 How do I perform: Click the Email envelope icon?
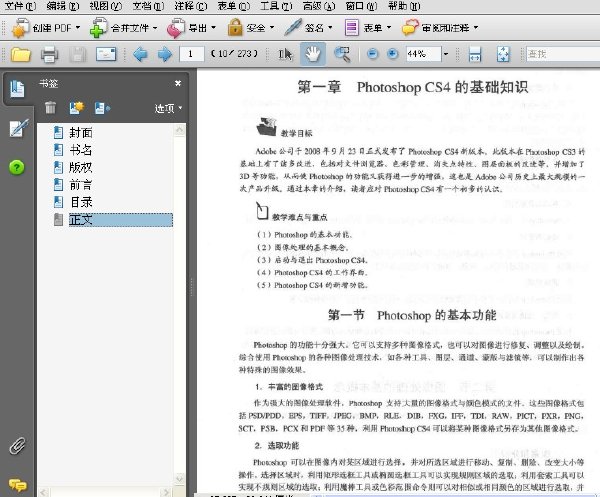click(x=106, y=54)
